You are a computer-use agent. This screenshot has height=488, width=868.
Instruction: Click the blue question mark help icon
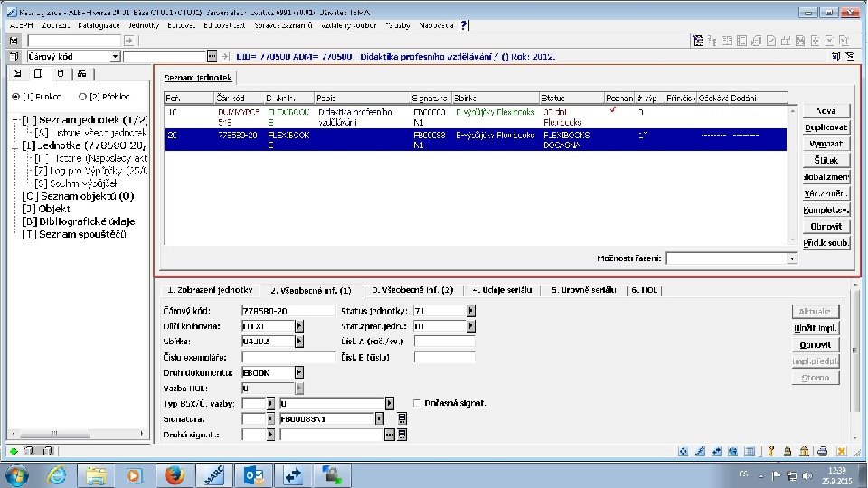(x=464, y=25)
